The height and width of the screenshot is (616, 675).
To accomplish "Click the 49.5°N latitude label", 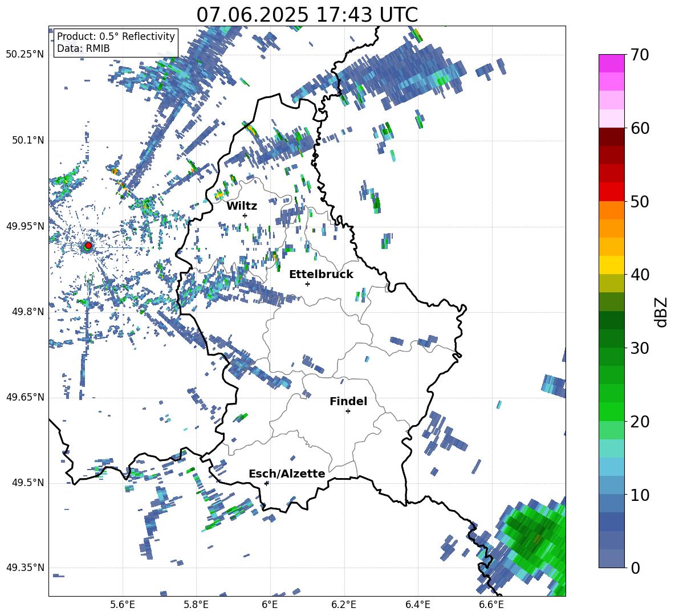I will (x=28, y=483).
